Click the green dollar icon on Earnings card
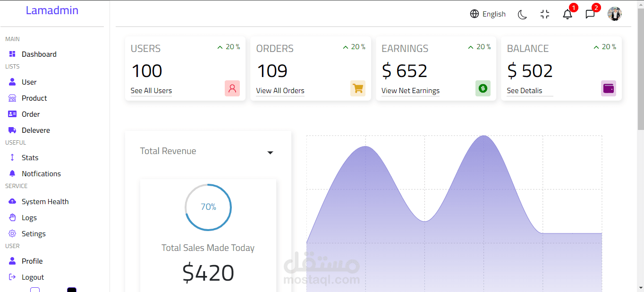Viewport: 644px width, 292px height. [x=483, y=88]
